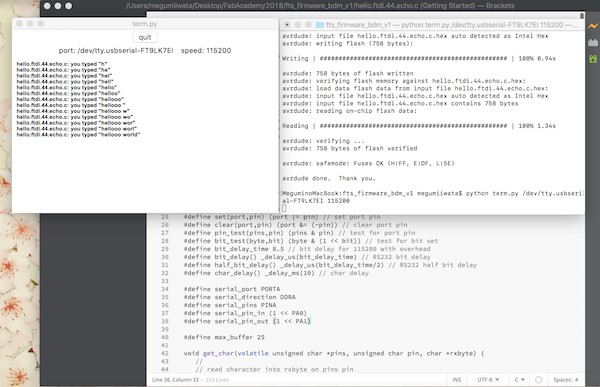Click the Live Preview lightning bolt icon in Brackets

tap(593, 26)
